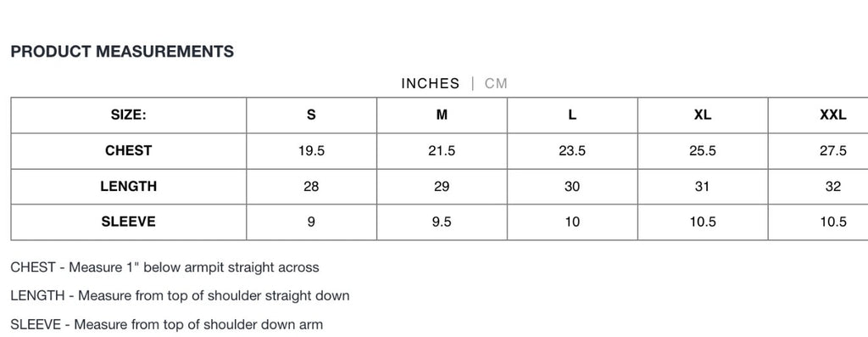This screenshot has height=337, width=868.
Task: Click the XXL size column header
Action: pos(818,115)
